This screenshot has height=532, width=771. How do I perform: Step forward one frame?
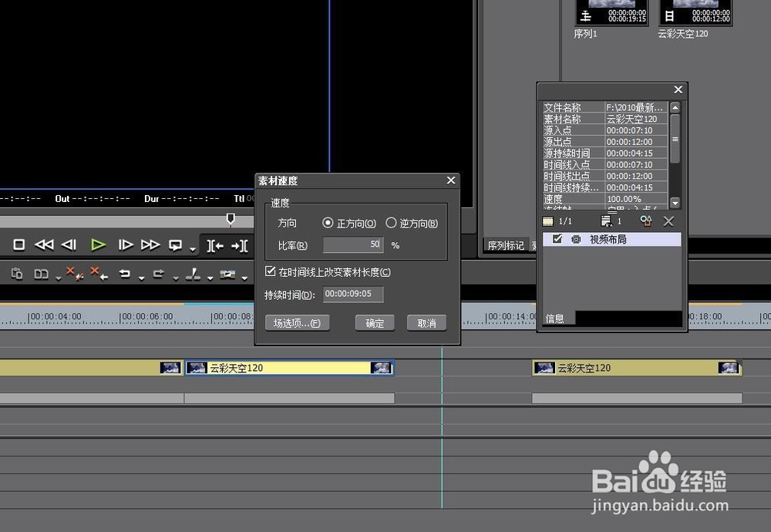pos(126,244)
